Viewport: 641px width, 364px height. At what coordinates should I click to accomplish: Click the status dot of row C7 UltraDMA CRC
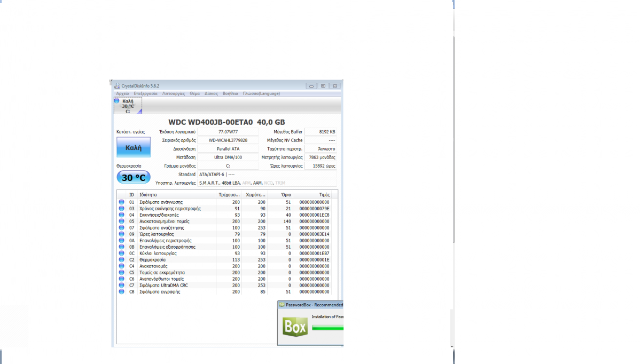coord(122,286)
